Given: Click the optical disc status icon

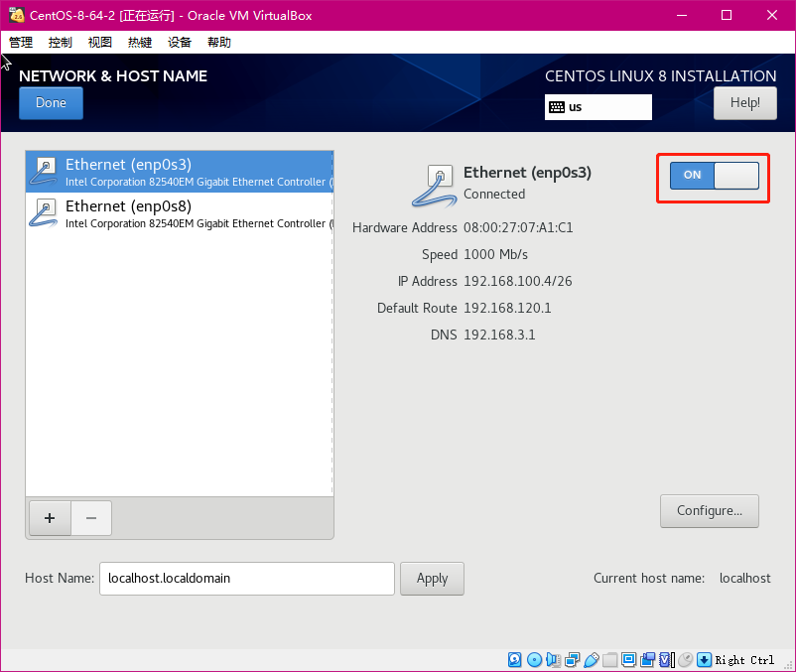Looking at the screenshot, I should click(x=534, y=659).
